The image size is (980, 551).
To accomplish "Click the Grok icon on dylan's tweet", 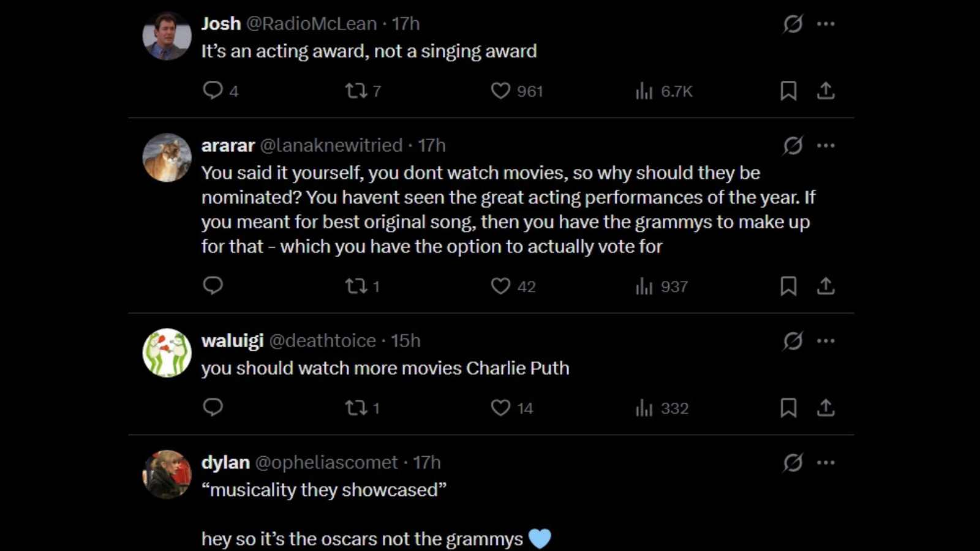I will pos(792,462).
